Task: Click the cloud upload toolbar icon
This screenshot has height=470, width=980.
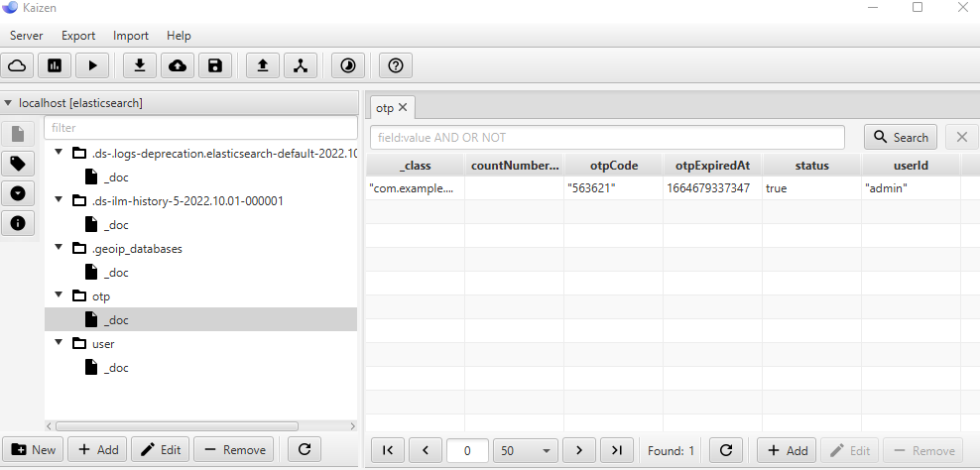Action: (x=178, y=65)
